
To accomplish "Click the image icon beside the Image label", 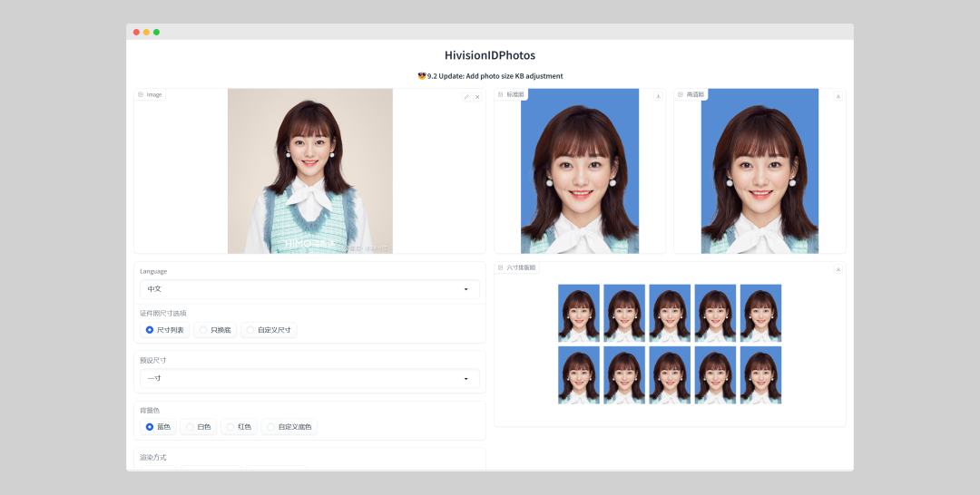I will (141, 94).
